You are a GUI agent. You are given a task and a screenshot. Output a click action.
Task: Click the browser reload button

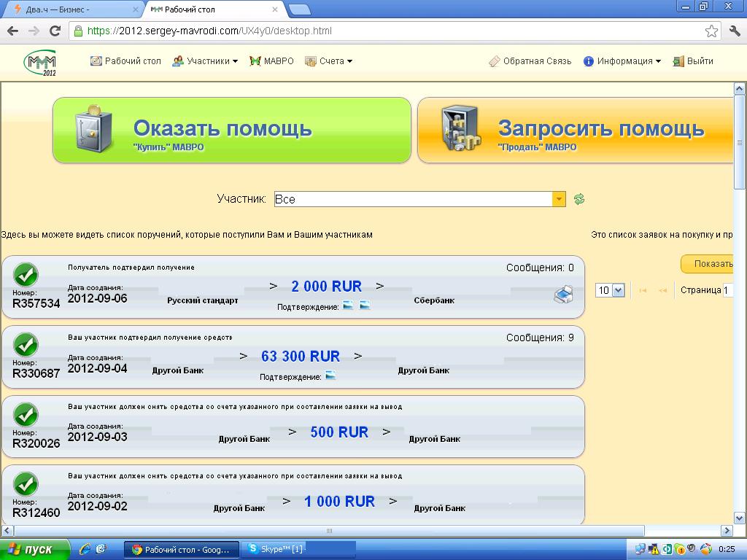coord(55,31)
